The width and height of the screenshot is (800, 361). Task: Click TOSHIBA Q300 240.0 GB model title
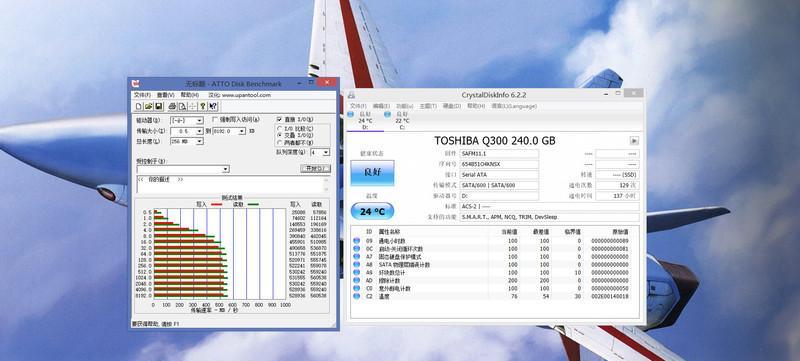coord(494,141)
